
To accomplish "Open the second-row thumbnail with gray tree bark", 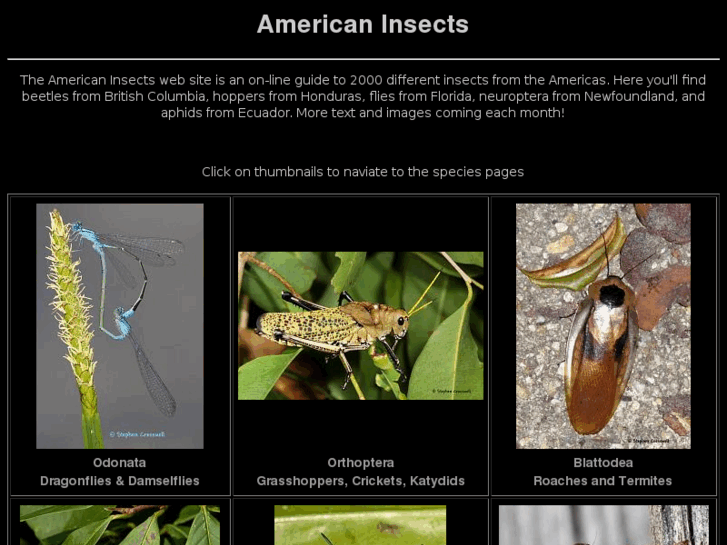I will [604, 525].
